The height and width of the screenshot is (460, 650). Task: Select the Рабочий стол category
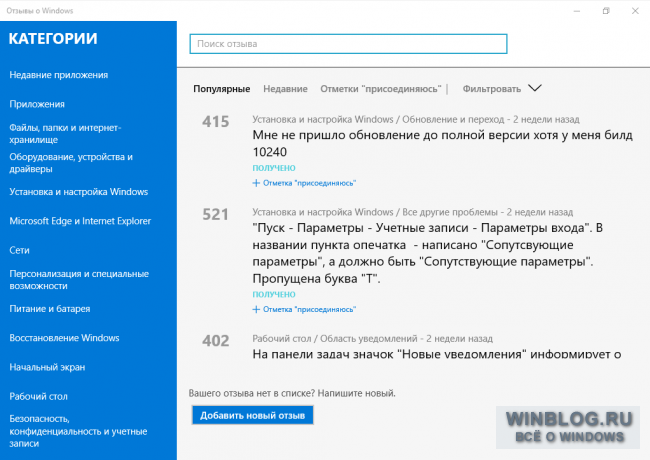[x=38, y=396]
